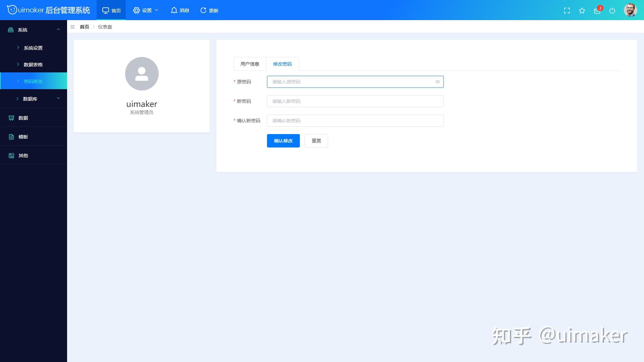Screen dimensions: 644x362
Task: Toggle the sidebar with the hamburger icon
Action: (72, 27)
